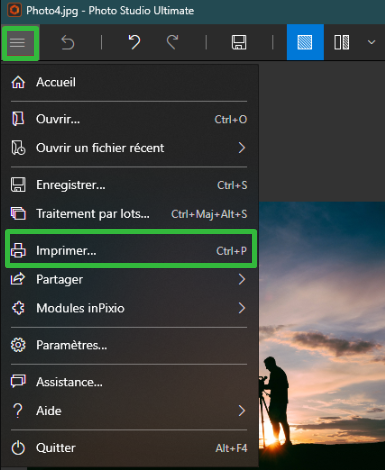385x470 pixels.
Task: Close the hamburger main menu button
Action: click(x=20, y=43)
